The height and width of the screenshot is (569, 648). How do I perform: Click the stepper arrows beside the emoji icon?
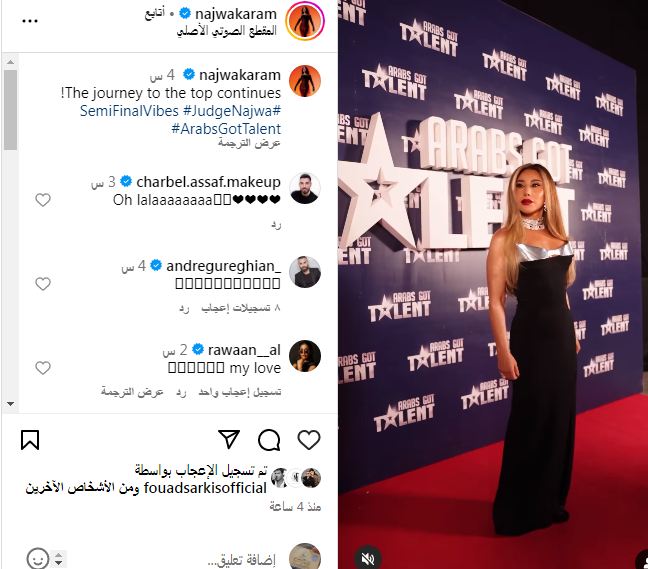pyautogui.click(x=59, y=559)
